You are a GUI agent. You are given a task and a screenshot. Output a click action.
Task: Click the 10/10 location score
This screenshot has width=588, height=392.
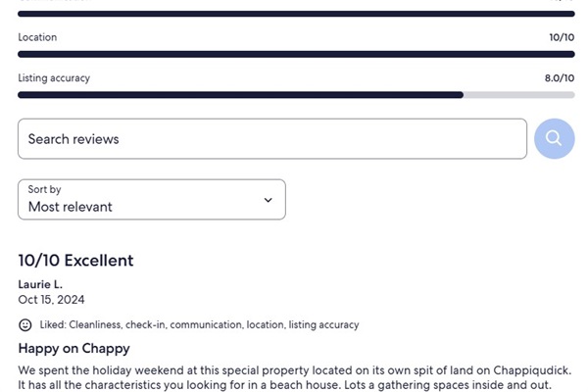pos(562,37)
